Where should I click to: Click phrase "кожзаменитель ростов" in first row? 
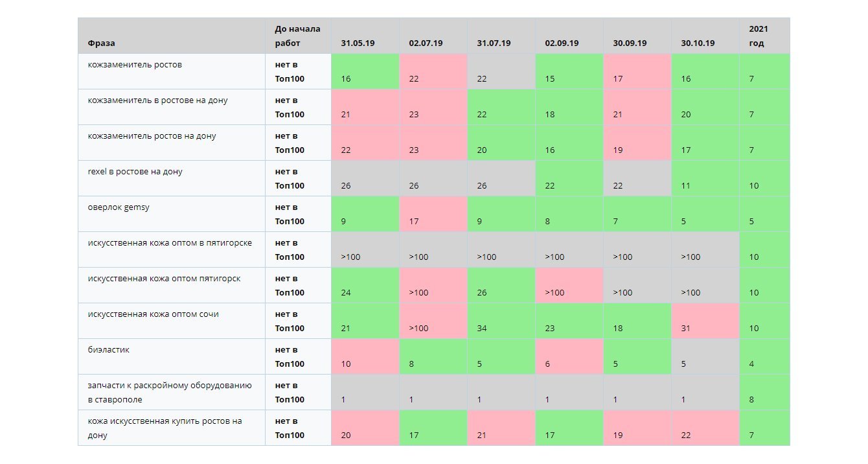click(135, 65)
